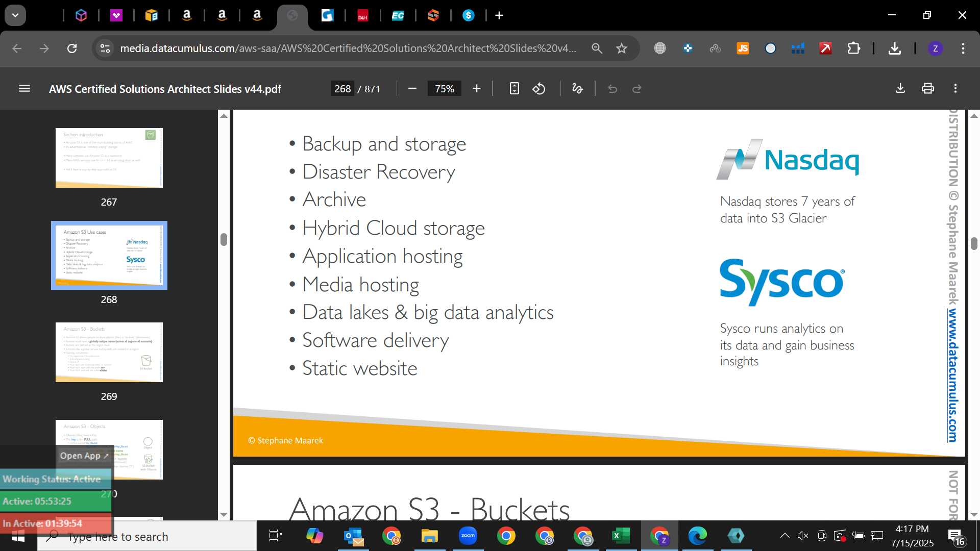
Task: Select the draw annotation tool
Action: coord(577,89)
